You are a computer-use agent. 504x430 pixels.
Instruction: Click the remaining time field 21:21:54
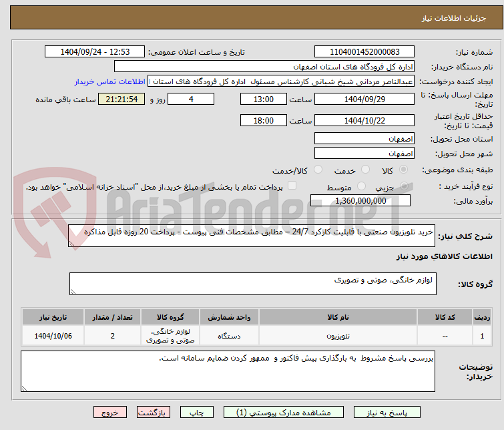(x=121, y=99)
